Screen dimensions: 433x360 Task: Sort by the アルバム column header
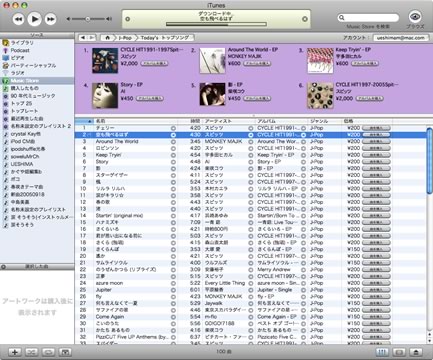282,121
